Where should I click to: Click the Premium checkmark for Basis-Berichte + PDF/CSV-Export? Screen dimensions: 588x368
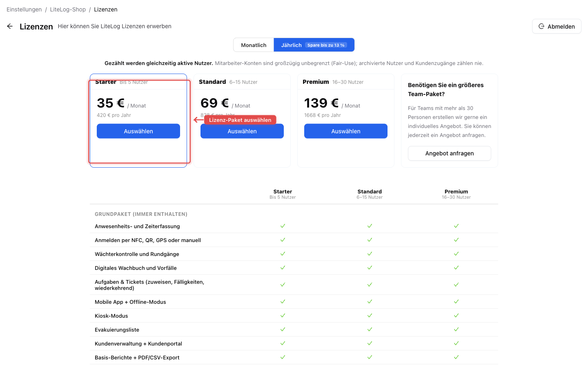[456, 357]
